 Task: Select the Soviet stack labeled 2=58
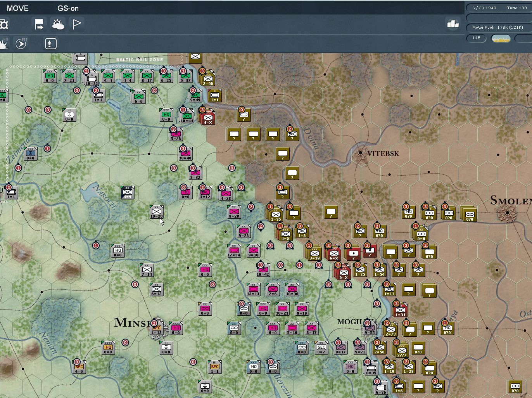point(380,348)
